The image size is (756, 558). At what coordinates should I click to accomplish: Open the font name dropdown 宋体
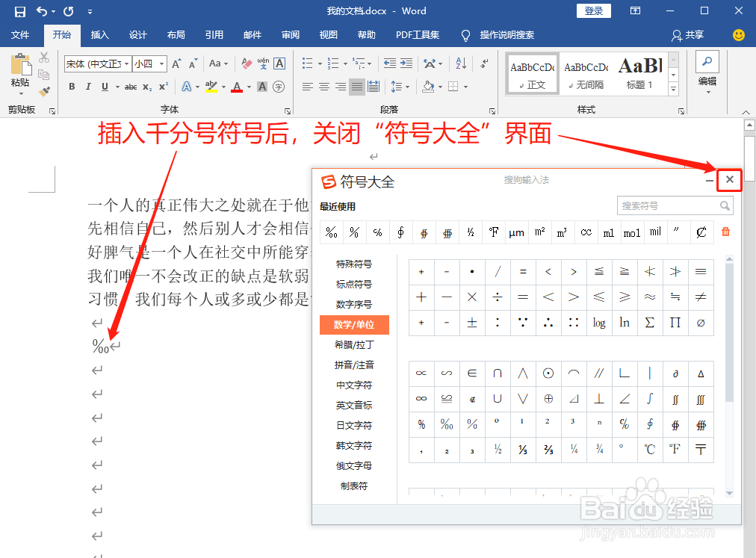(127, 63)
